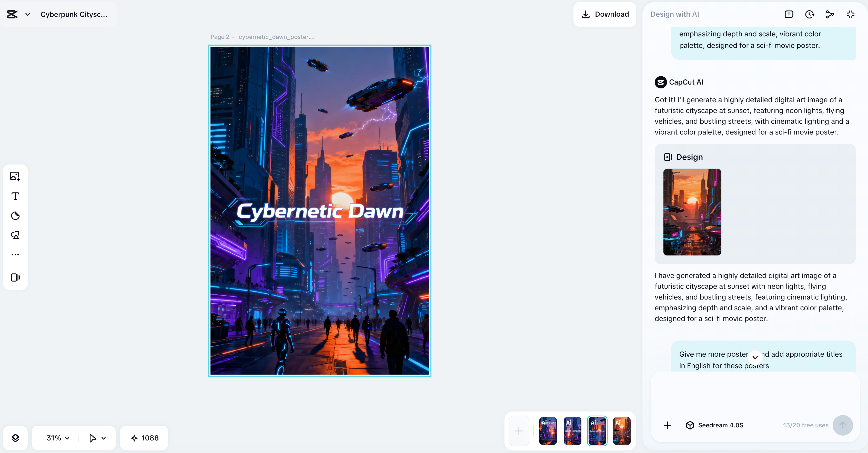Share the design using the share icon
The height and width of the screenshot is (453, 868).
point(830,14)
